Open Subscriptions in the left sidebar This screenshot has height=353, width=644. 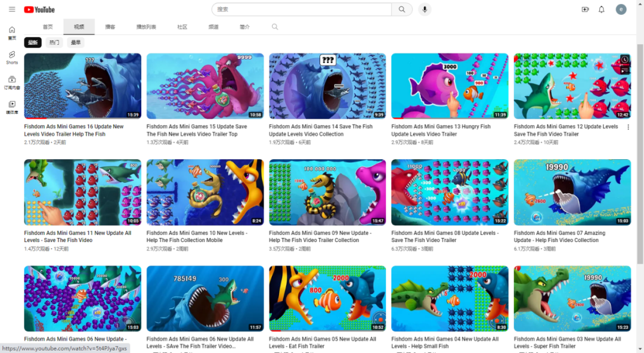[x=12, y=82]
